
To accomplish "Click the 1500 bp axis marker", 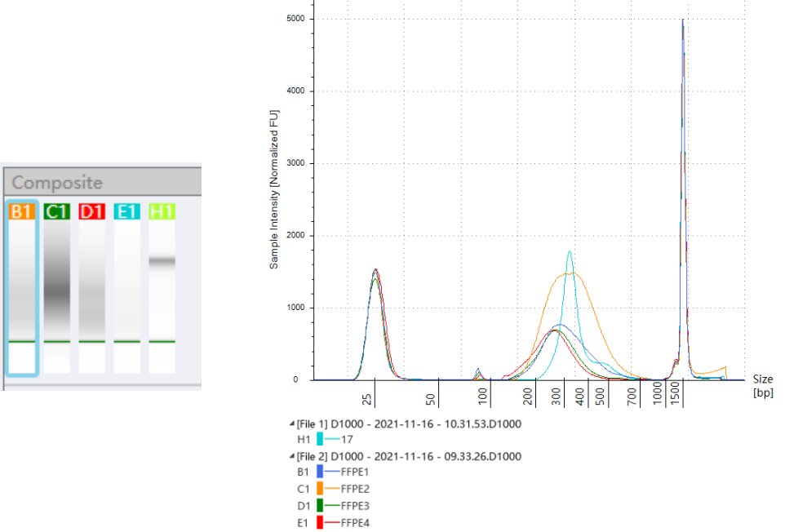I will coord(676,393).
